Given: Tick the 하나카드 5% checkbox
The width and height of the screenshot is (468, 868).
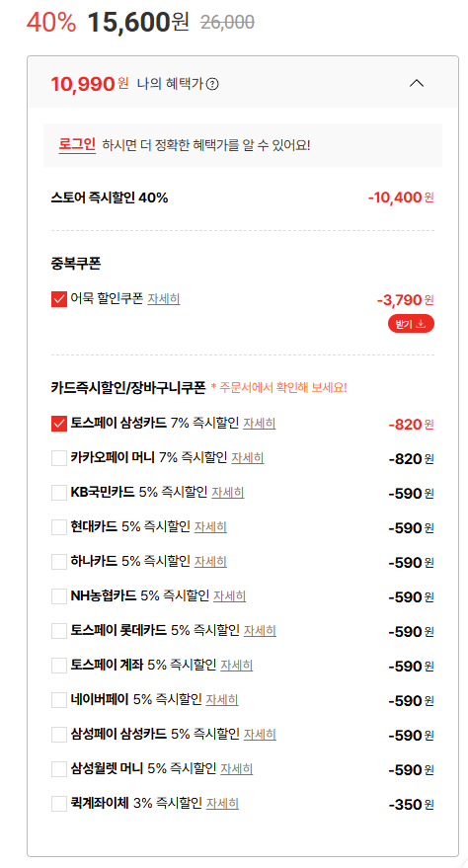Looking at the screenshot, I should coord(59,561).
